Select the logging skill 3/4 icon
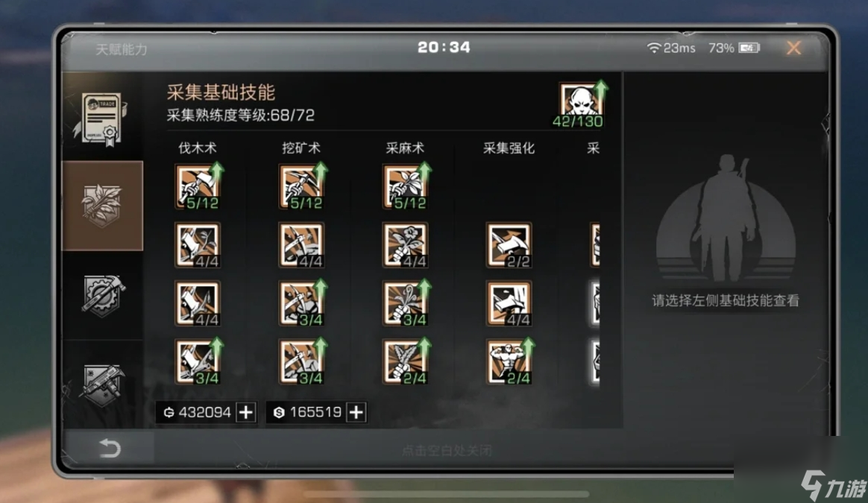This screenshot has height=503, width=868. pos(198,362)
